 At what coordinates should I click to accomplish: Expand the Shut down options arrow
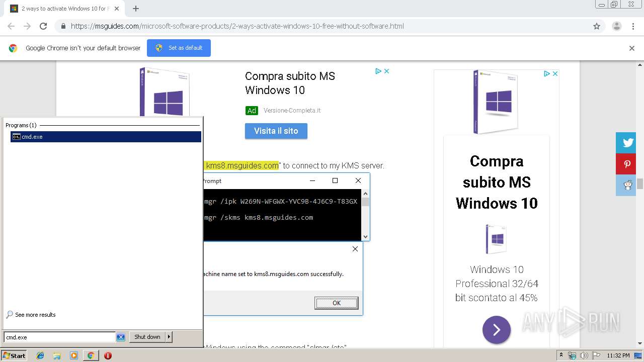tap(169, 337)
